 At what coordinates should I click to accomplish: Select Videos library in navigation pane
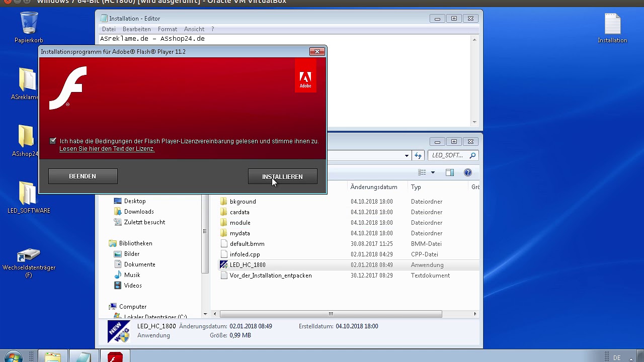tap(133, 286)
